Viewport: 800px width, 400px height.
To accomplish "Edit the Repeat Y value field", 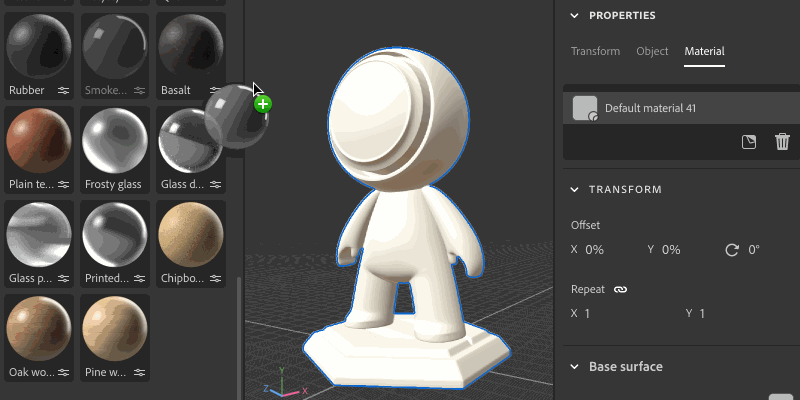I will (702, 313).
